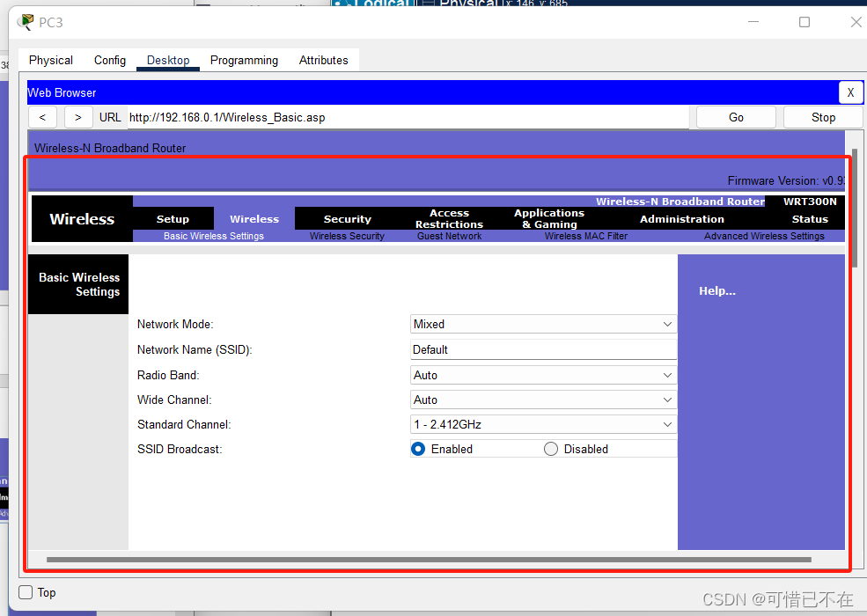This screenshot has width=867, height=616.
Task: Open the router Status menu
Action: [x=810, y=219]
